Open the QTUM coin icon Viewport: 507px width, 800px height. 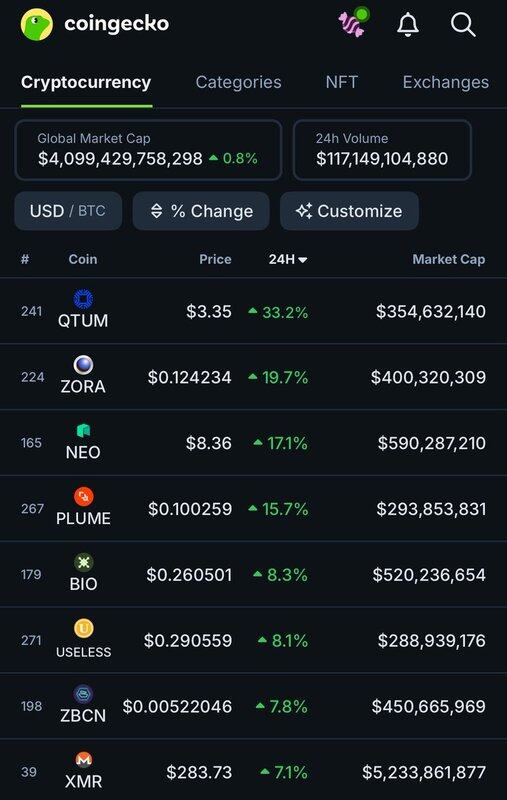[x=83, y=299]
